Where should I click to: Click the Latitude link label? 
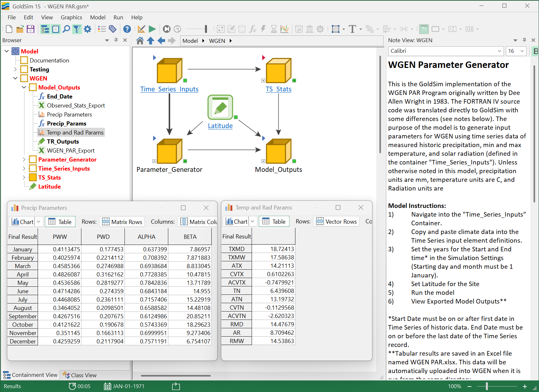[x=220, y=126]
